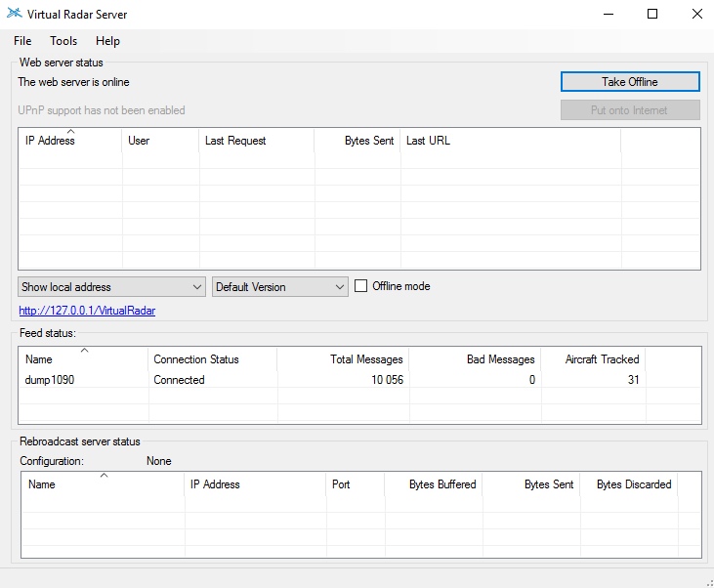Expand the Default Version dropdown
The height and width of the screenshot is (588, 714).
coord(280,287)
